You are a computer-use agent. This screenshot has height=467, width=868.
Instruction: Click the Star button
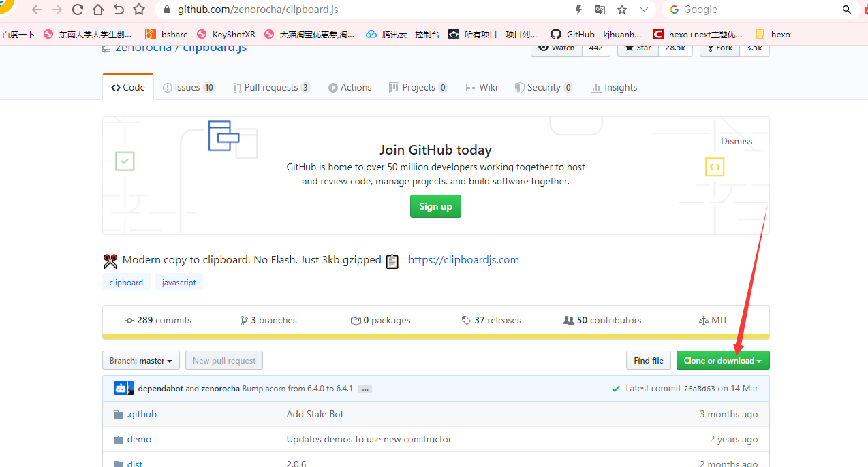click(x=638, y=48)
